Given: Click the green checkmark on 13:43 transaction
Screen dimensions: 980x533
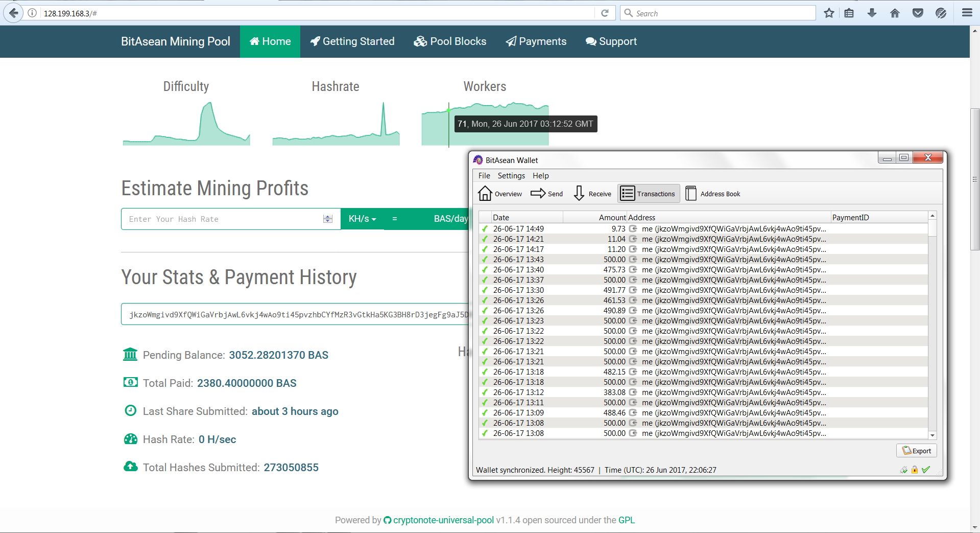Looking at the screenshot, I should click(485, 260).
